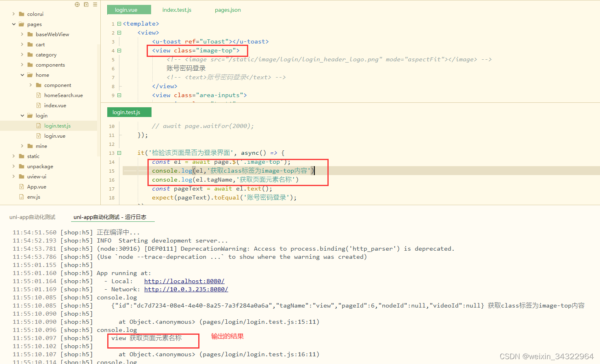
Task: Click the open login folder icon
Action: point(30,115)
